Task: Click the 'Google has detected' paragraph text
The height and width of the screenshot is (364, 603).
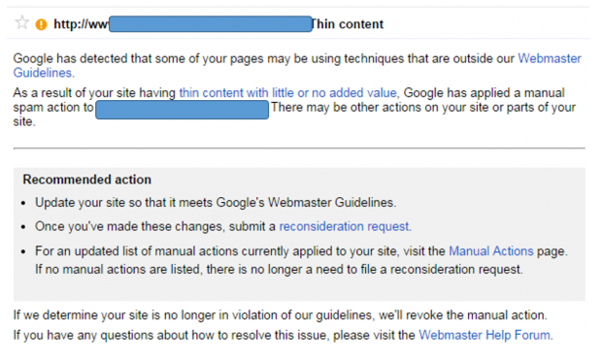Action: 297,66
